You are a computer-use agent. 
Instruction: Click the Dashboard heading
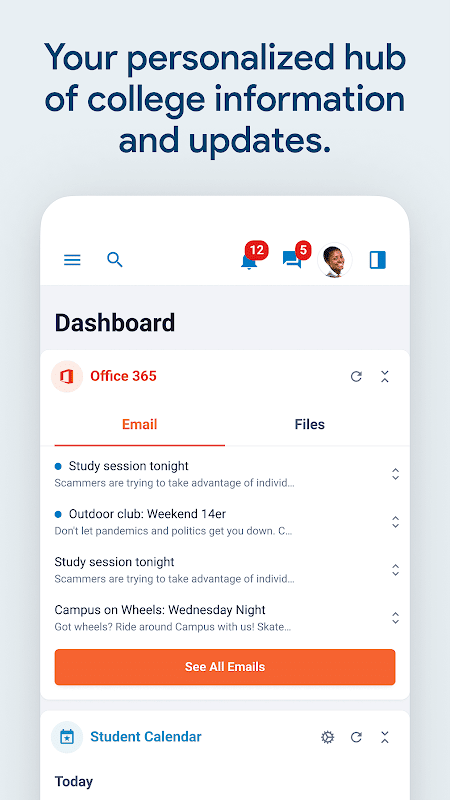point(115,323)
